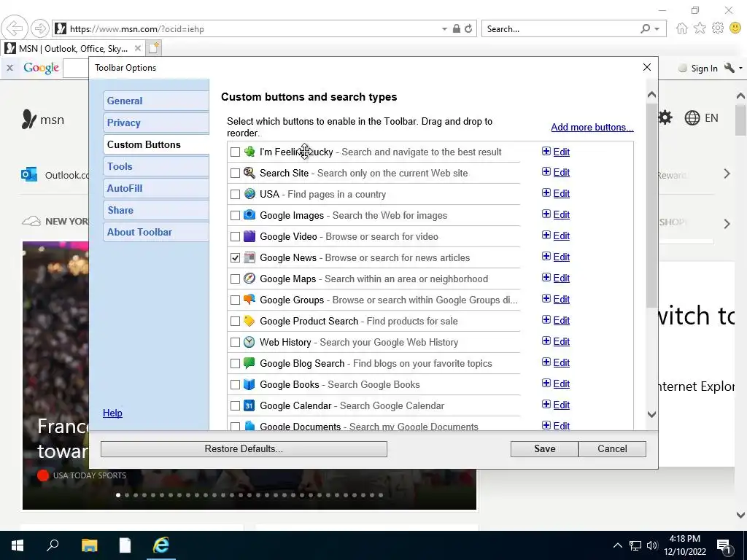747x560 pixels.
Task: Click the MSN language globe icon
Action: pos(692,117)
